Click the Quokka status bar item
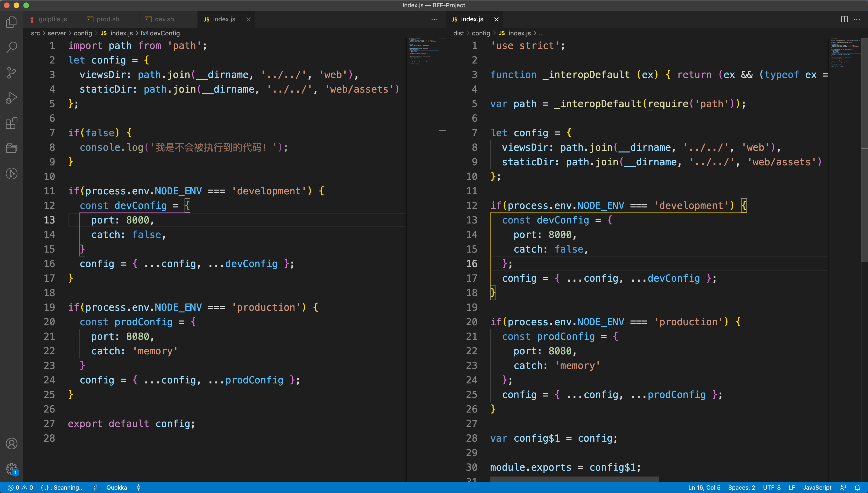868x493 pixels. point(117,488)
